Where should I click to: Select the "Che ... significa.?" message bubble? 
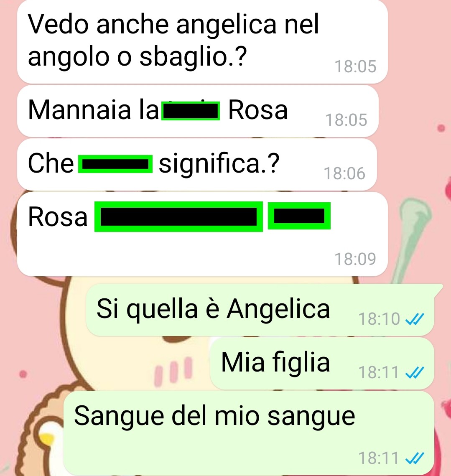pyautogui.click(x=197, y=165)
